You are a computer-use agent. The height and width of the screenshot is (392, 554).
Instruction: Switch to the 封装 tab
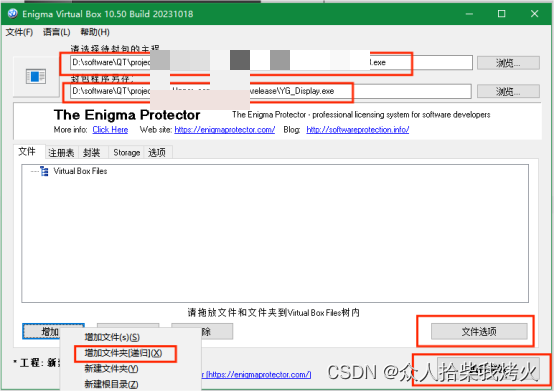(92, 153)
